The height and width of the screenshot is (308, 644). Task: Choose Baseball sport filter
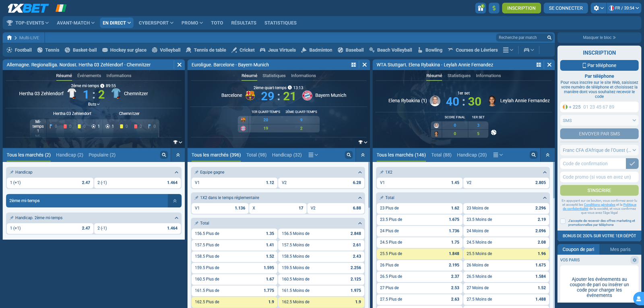tap(351, 50)
